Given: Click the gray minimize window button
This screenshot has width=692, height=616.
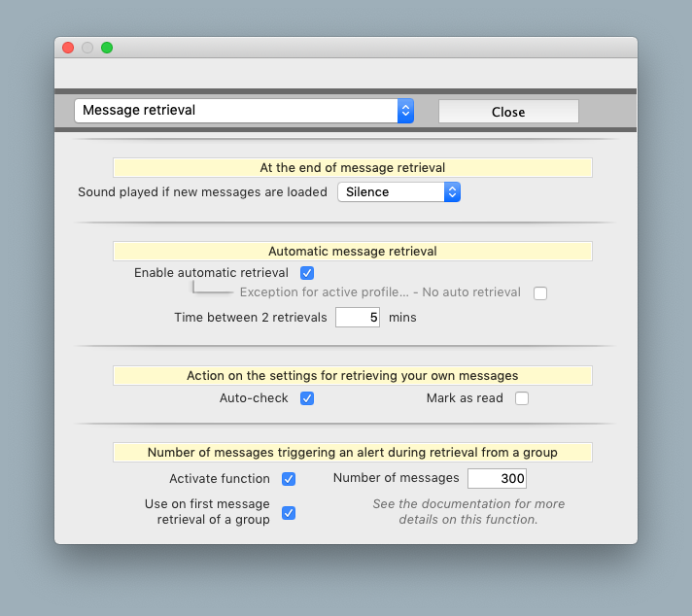Looking at the screenshot, I should (x=87, y=48).
